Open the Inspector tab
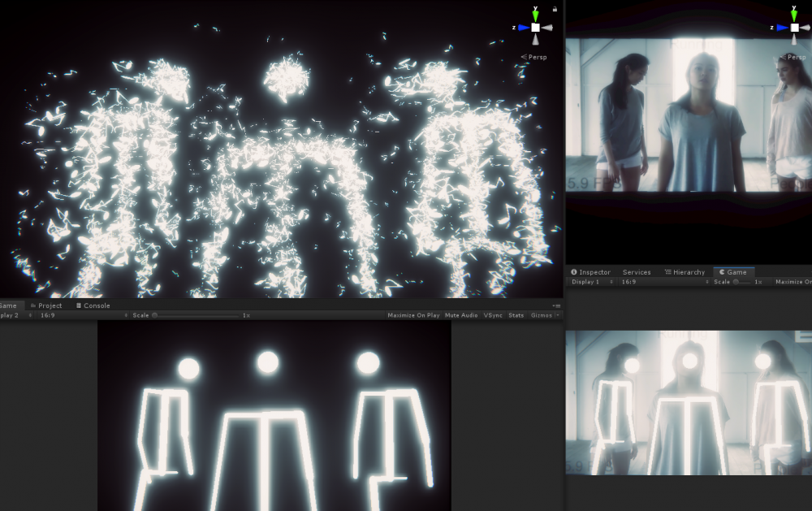The image size is (812, 511). click(x=594, y=272)
